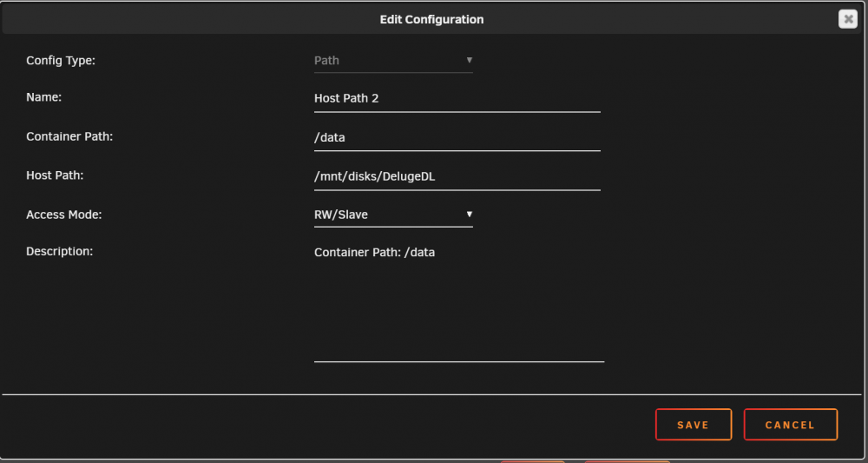Edit the Container Path field /data
The width and height of the screenshot is (868, 463).
457,137
